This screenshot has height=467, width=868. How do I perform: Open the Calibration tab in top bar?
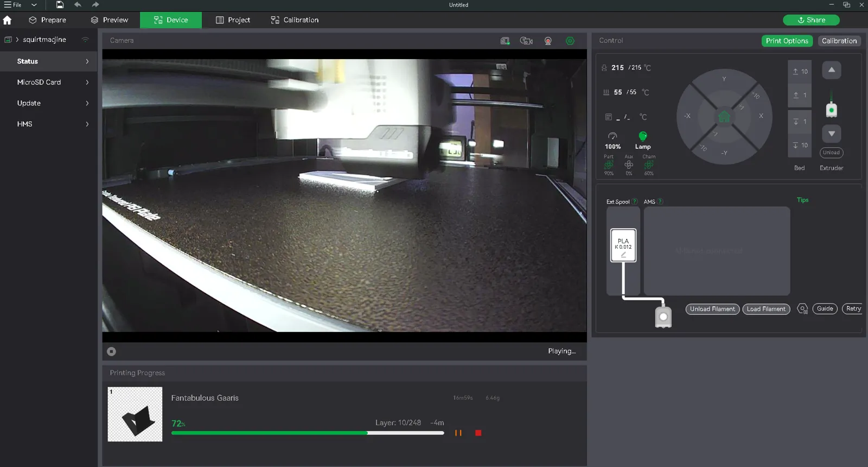click(295, 20)
